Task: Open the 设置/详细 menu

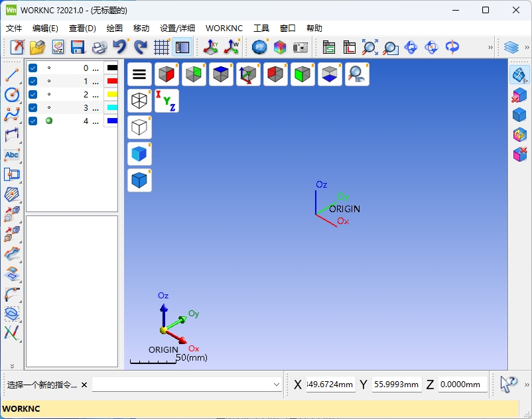Action: coord(177,29)
